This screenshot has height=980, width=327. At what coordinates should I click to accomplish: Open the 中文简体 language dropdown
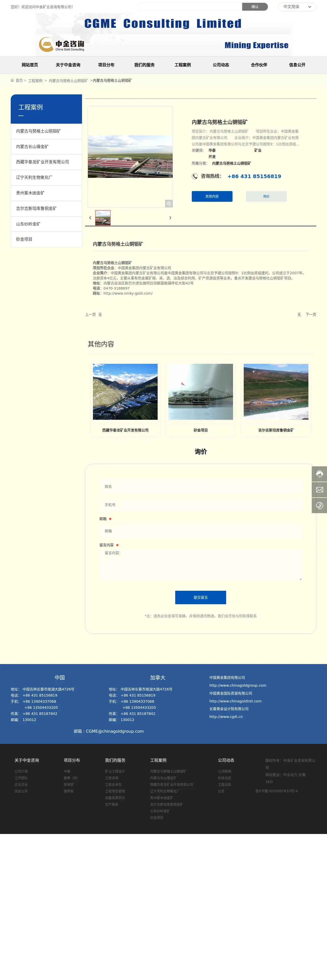point(297,7)
